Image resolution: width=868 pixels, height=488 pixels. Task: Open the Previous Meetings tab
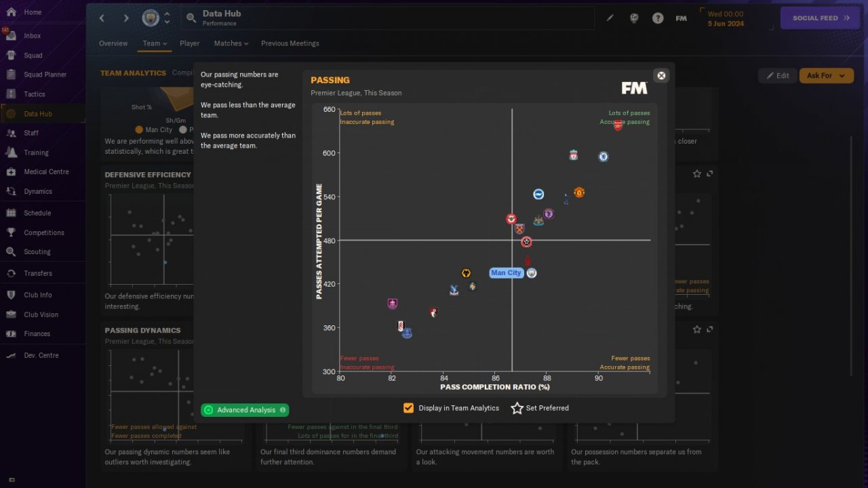coord(290,43)
